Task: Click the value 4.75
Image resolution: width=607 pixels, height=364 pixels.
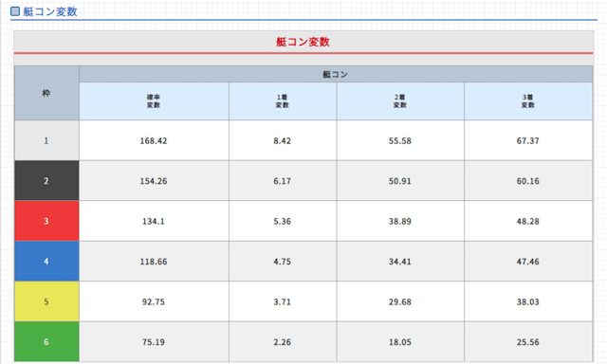Action: tap(283, 262)
